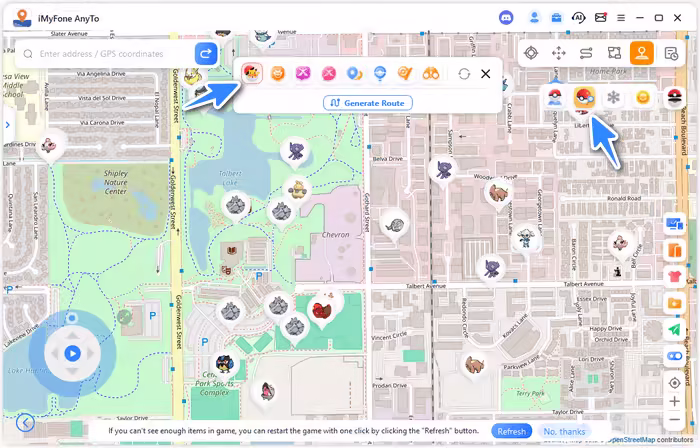Close the Pokémon filter panel
The width and height of the screenshot is (700, 448).
coord(486,74)
